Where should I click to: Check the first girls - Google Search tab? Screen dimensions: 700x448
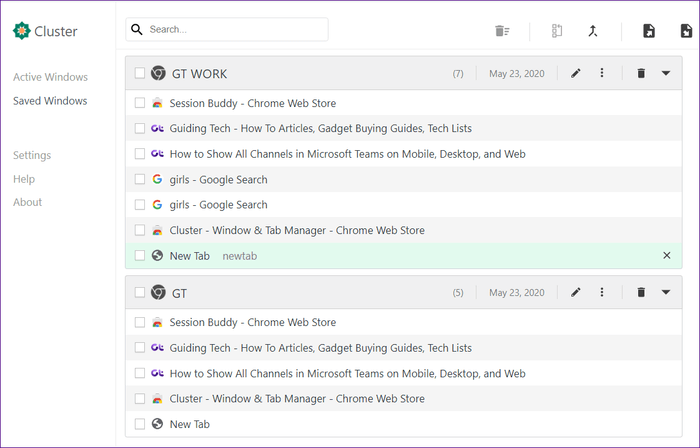tap(140, 179)
